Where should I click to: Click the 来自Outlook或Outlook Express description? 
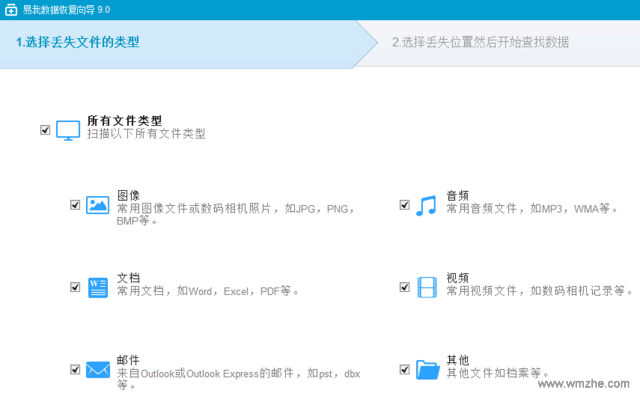[x=238, y=379]
